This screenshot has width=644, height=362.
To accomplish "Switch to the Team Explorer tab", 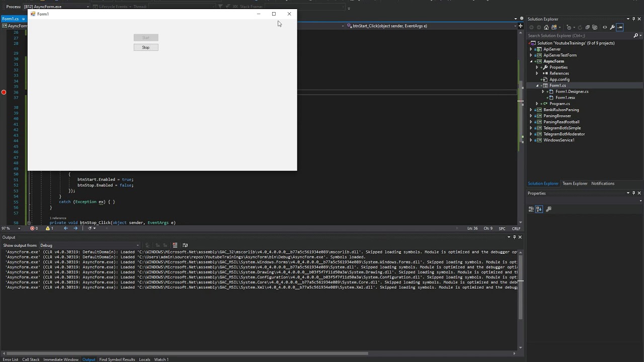I will (x=575, y=184).
